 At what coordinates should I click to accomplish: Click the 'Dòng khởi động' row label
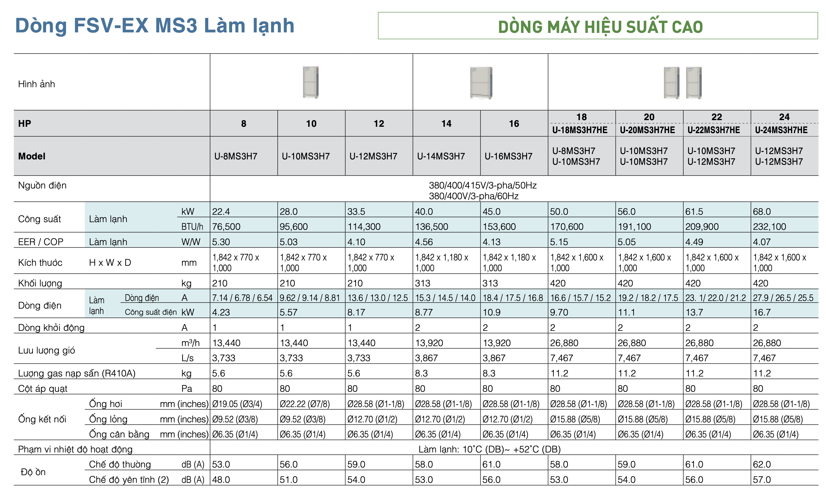[51, 327]
